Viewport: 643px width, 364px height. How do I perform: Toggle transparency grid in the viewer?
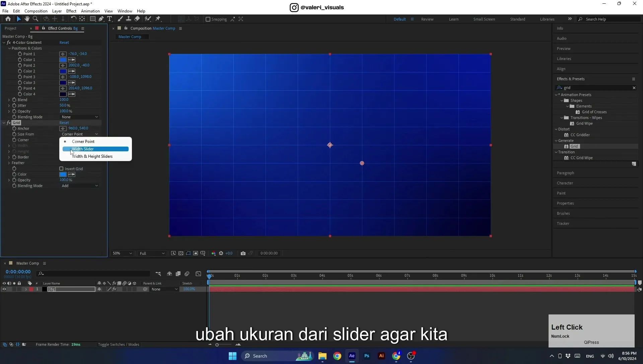(x=181, y=253)
